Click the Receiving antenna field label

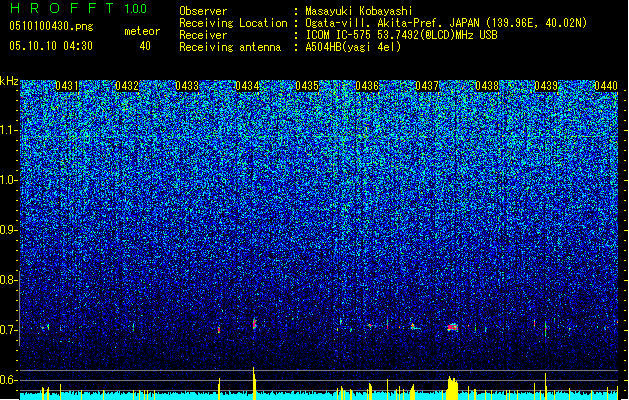point(230,47)
